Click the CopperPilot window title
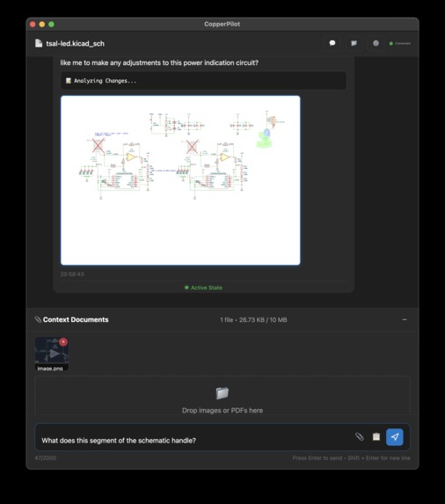The image size is (445, 504). click(x=222, y=24)
